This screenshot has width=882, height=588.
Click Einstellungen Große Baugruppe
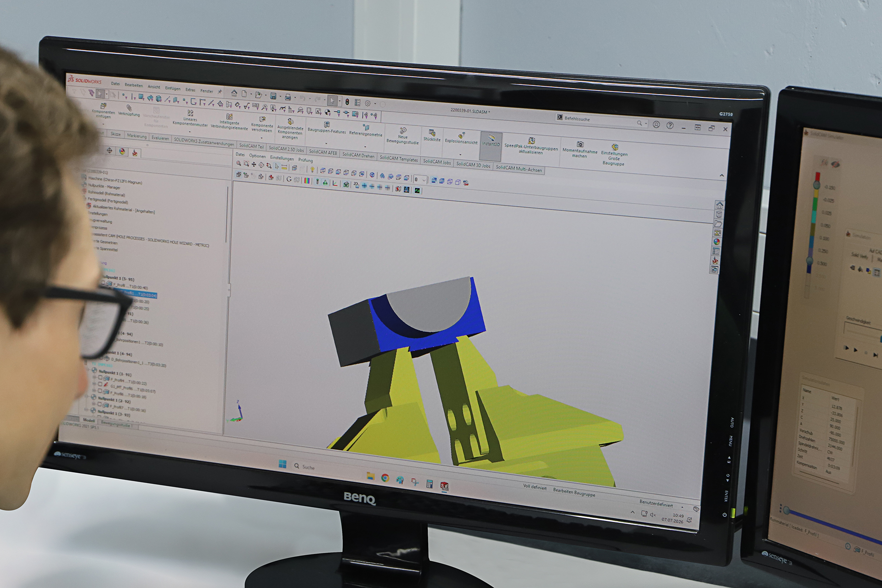click(x=614, y=155)
